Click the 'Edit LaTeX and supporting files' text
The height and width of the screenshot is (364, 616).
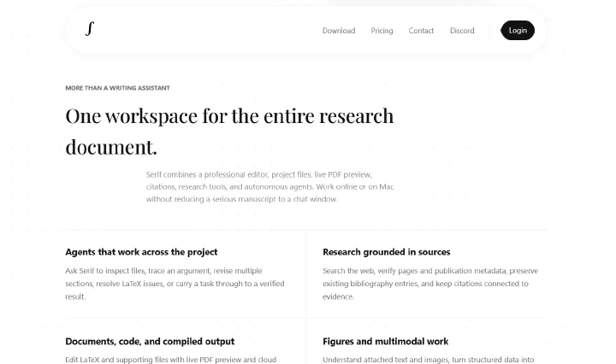[171, 360]
